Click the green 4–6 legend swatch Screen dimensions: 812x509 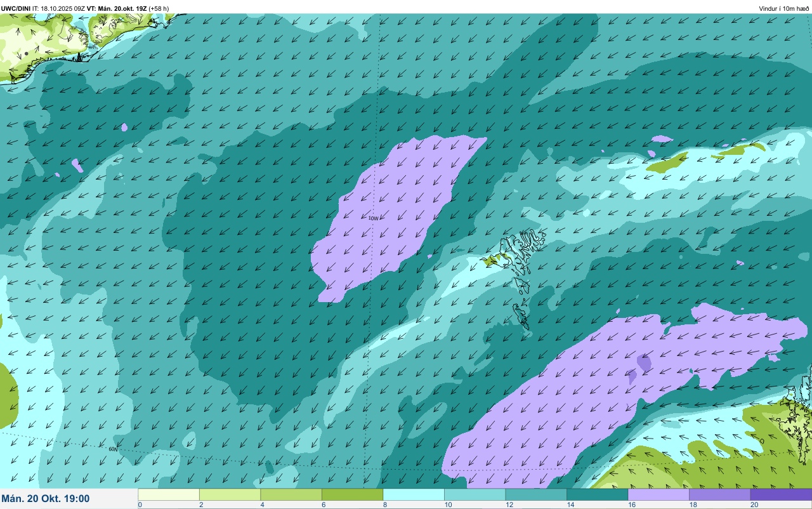(x=291, y=494)
